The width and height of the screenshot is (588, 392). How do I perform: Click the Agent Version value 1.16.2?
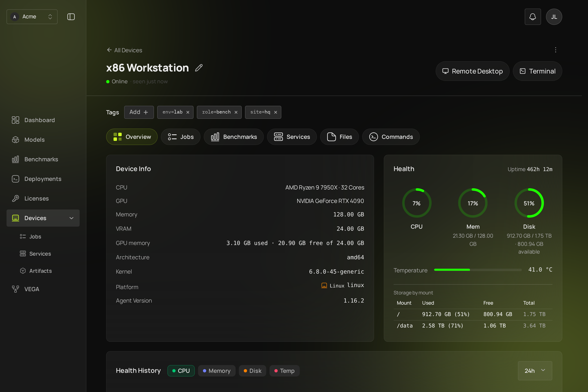353,301
